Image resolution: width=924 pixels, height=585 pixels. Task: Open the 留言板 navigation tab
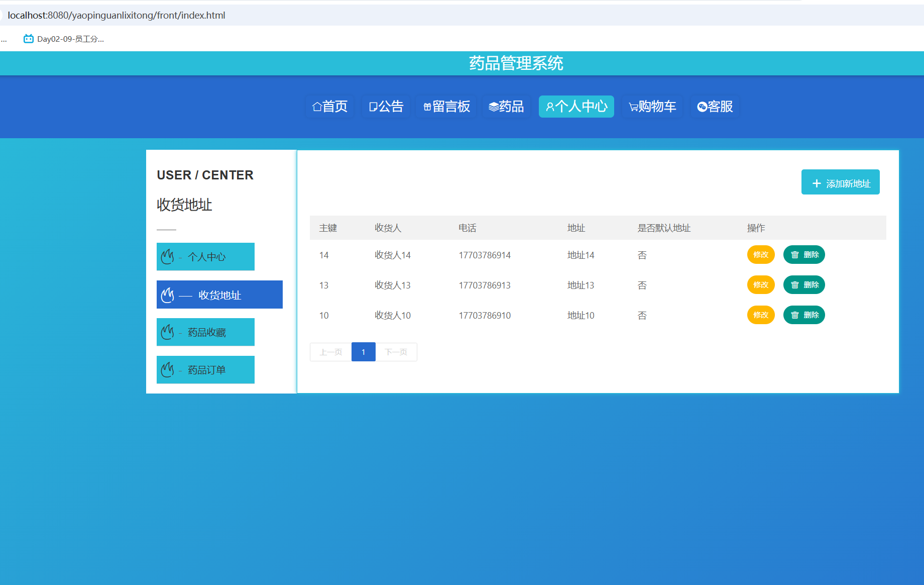(446, 107)
